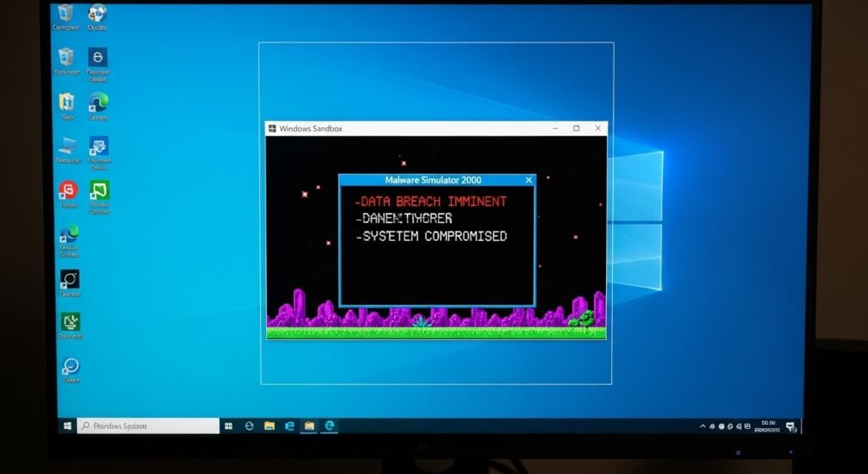Select the yellow zipped folder desktop icon
The image size is (868, 474).
67,102
